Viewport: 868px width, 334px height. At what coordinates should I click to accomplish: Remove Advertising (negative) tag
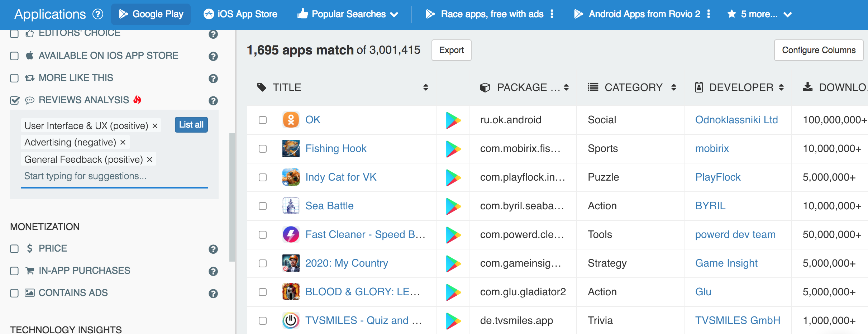pyautogui.click(x=123, y=142)
